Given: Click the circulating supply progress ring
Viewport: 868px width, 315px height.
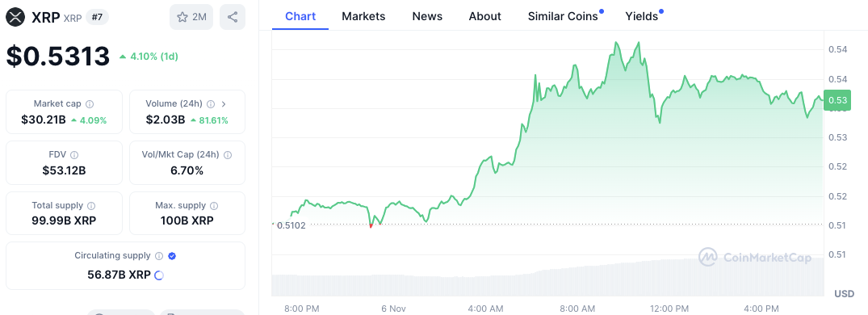Looking at the screenshot, I should (x=159, y=275).
